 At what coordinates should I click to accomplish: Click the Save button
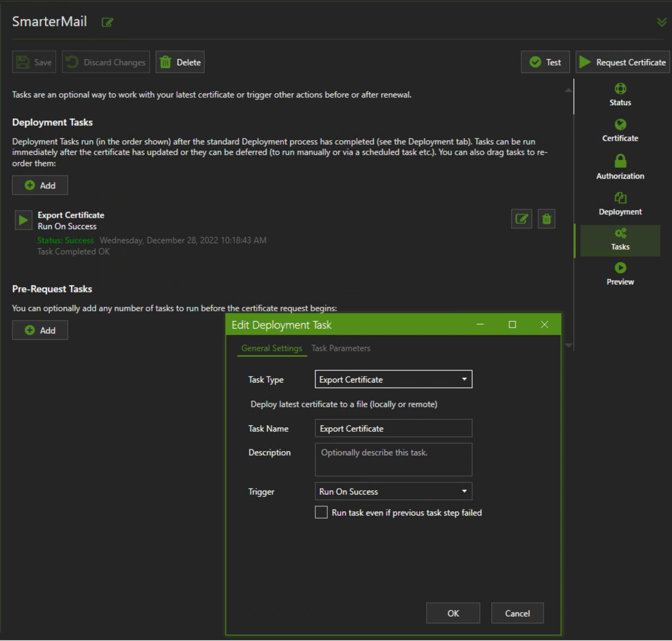(x=34, y=62)
